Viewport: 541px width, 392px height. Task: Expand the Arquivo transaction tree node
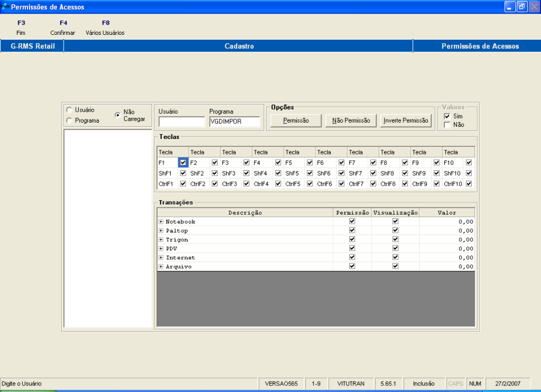(x=161, y=267)
